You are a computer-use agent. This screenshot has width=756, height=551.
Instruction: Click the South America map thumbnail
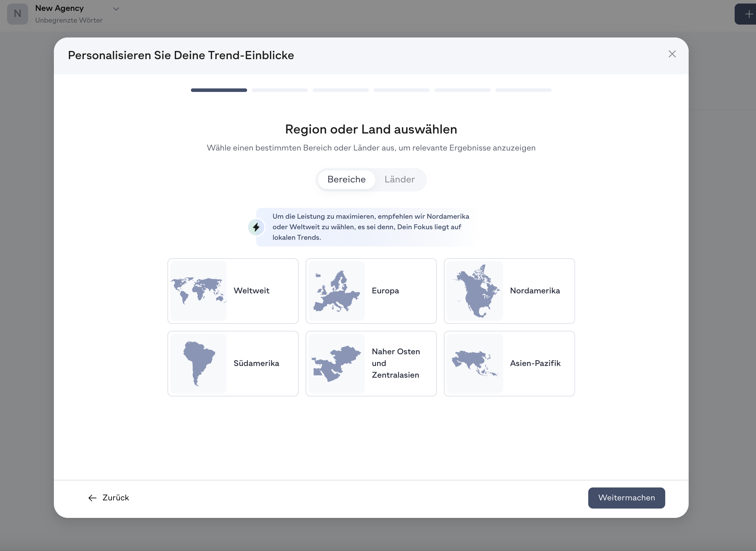click(199, 364)
